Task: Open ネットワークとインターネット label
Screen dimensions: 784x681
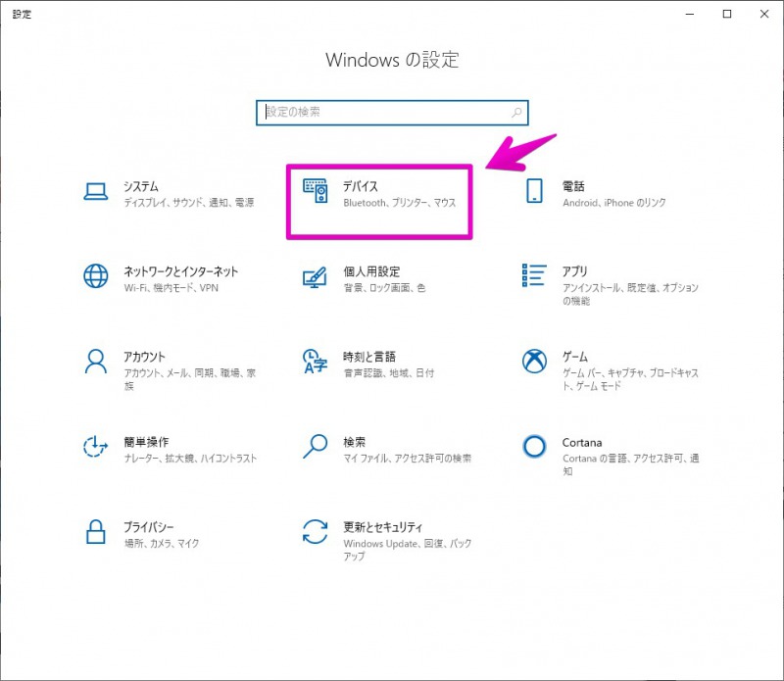Action: [181, 271]
